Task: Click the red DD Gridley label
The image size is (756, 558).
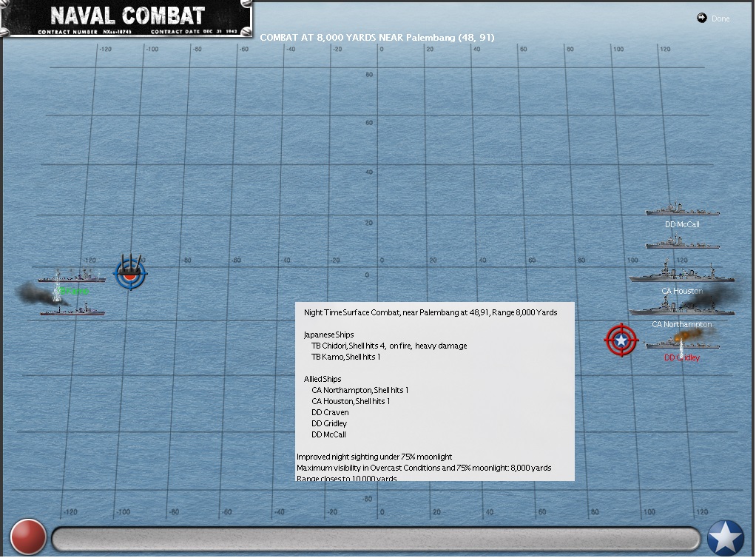Action: [682, 358]
